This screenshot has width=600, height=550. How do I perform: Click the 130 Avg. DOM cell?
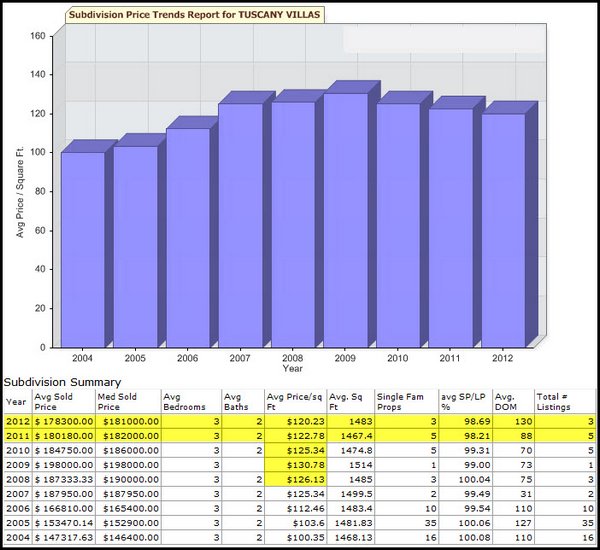tap(513, 421)
